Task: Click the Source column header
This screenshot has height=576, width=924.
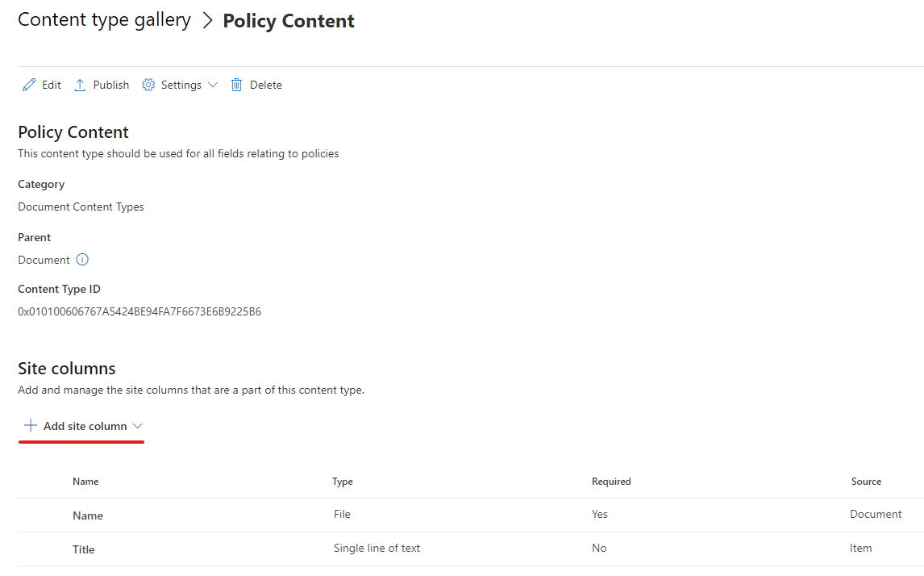Action: pos(866,481)
